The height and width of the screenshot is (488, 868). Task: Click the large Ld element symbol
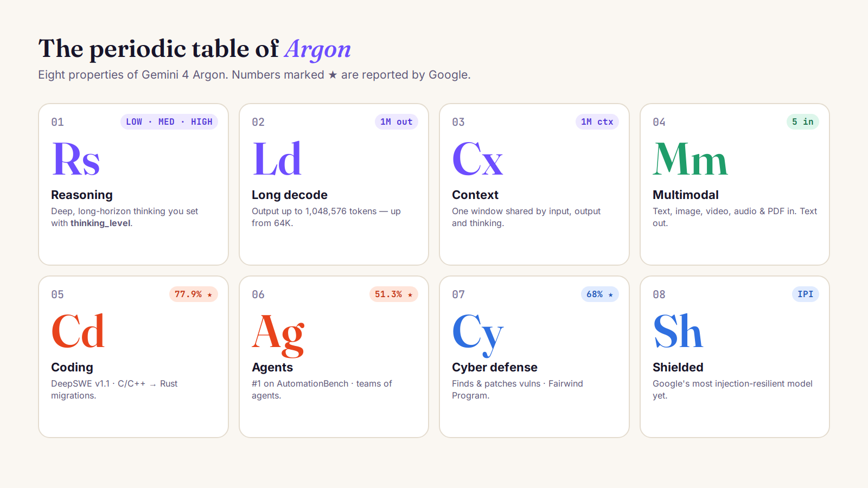coord(277,159)
